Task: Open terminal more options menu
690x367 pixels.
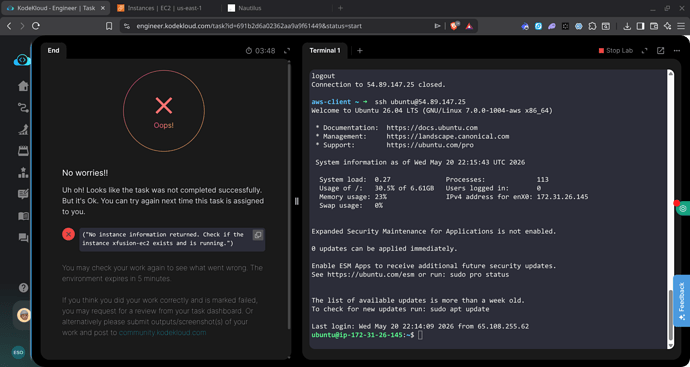Action: (677, 51)
